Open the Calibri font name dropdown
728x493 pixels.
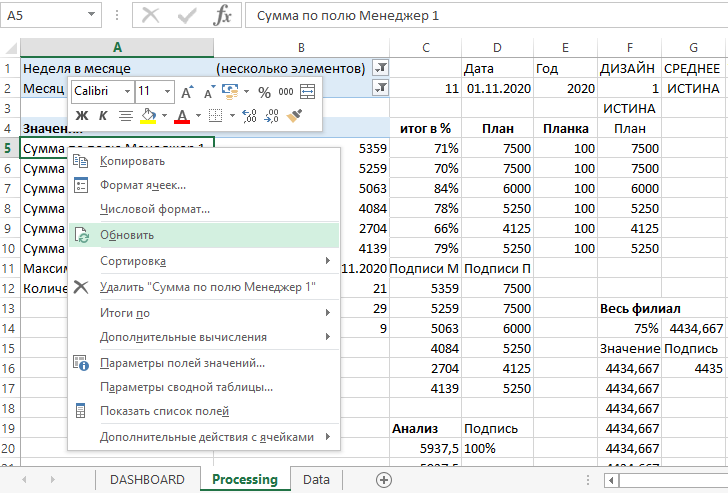[x=125, y=91]
